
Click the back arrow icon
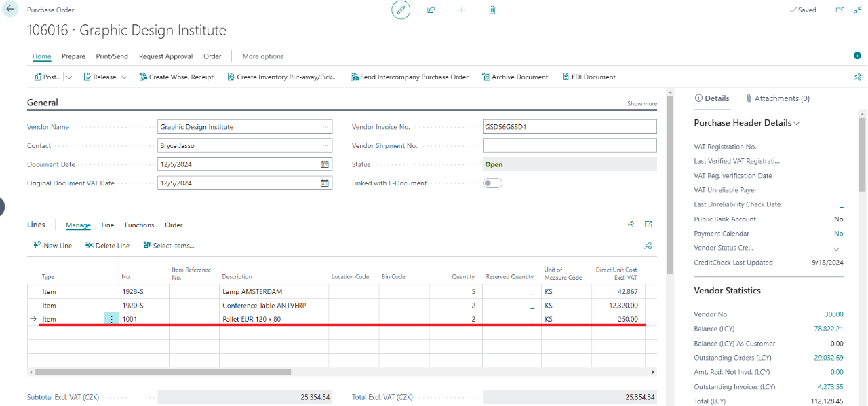coord(10,10)
